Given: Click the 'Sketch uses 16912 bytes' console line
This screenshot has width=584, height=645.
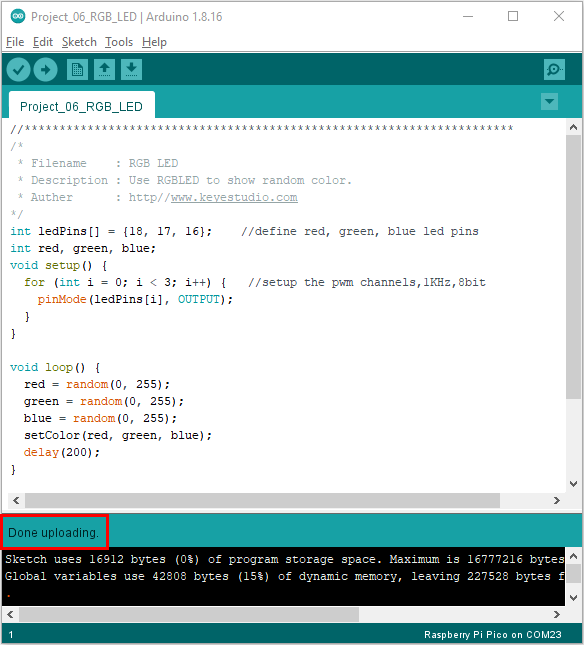Looking at the screenshot, I should pyautogui.click(x=285, y=559).
